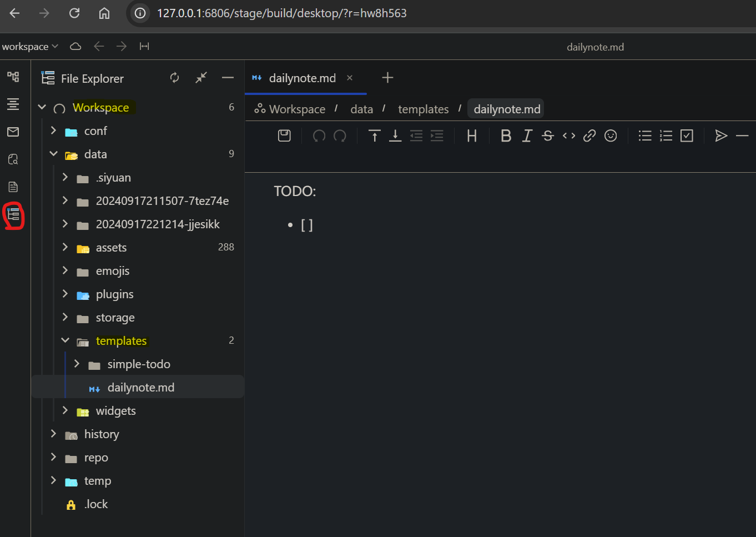
Task: Select the .lock file in tree
Action: tap(96, 504)
